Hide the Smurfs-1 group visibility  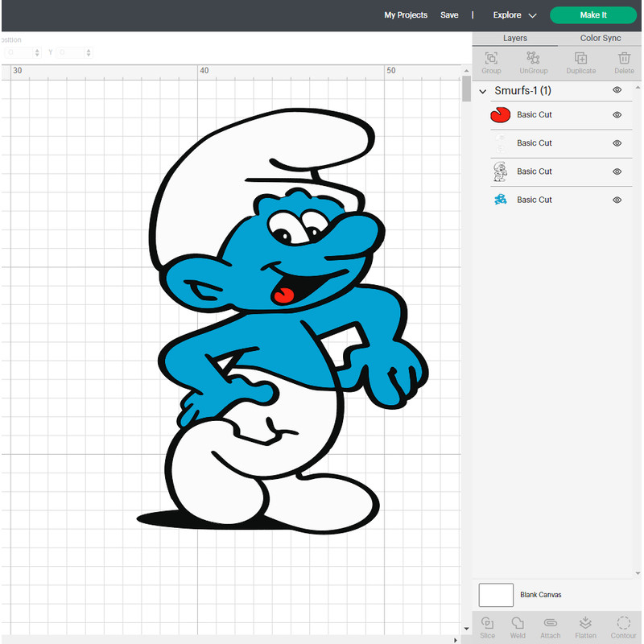(x=617, y=90)
